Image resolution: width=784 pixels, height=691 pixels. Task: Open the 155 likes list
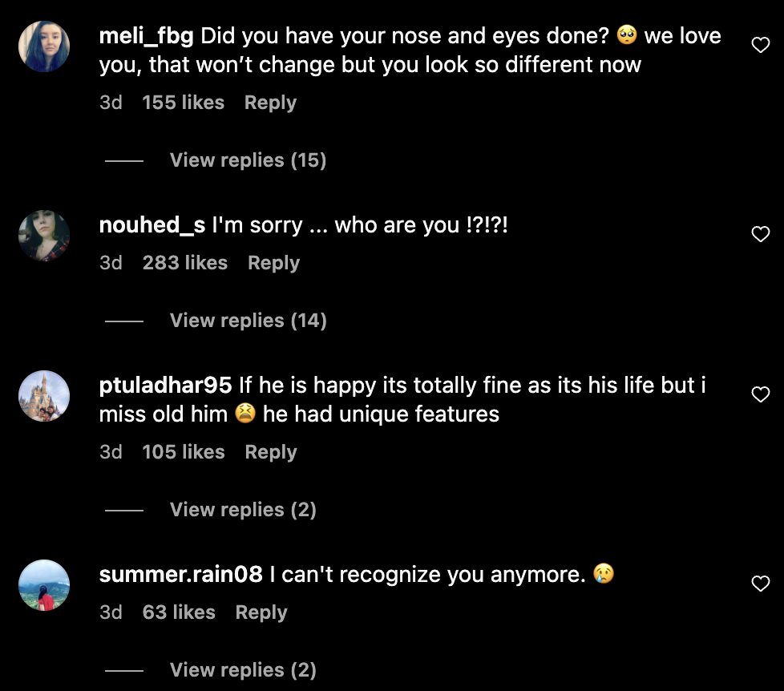click(x=184, y=103)
